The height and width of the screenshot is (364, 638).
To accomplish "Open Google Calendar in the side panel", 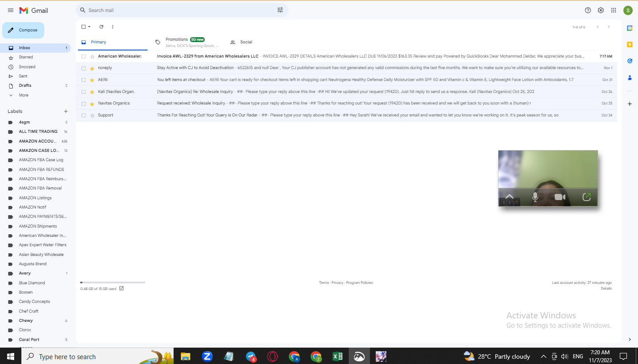I will 630,28.
